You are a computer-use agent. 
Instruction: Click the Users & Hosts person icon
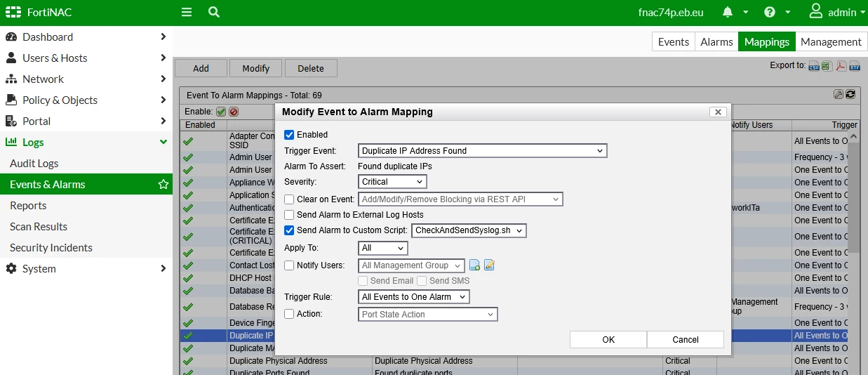tap(11, 58)
